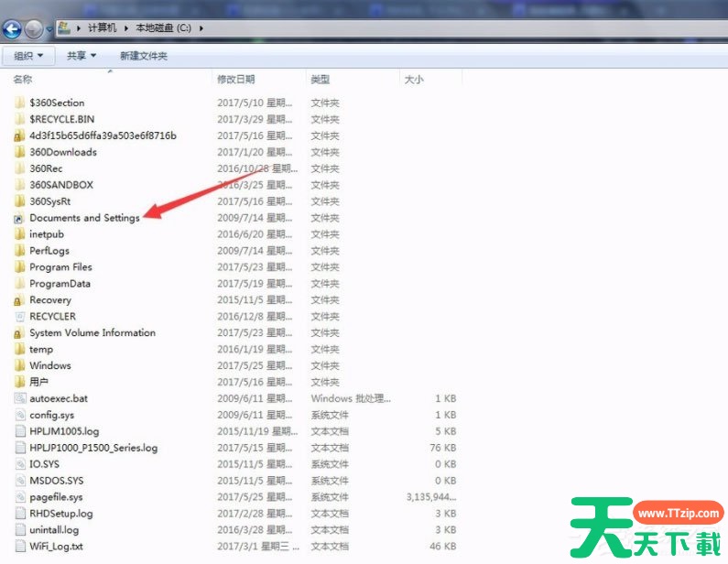The height and width of the screenshot is (564, 728).
Task: Select the RECYCLER folder icon
Action: coord(20,317)
